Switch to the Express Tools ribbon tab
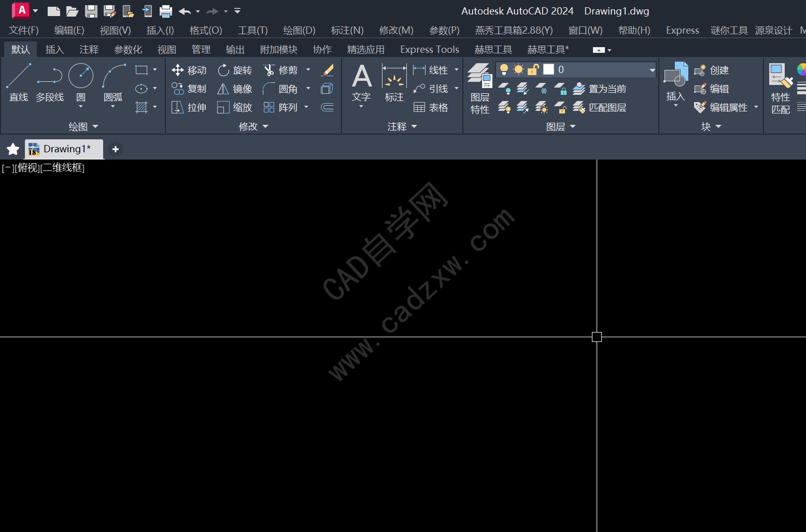Image resolution: width=806 pixels, height=532 pixels. [x=430, y=49]
